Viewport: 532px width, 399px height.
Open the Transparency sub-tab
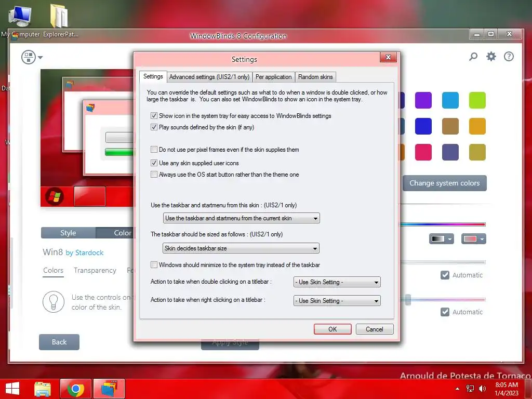(x=95, y=270)
